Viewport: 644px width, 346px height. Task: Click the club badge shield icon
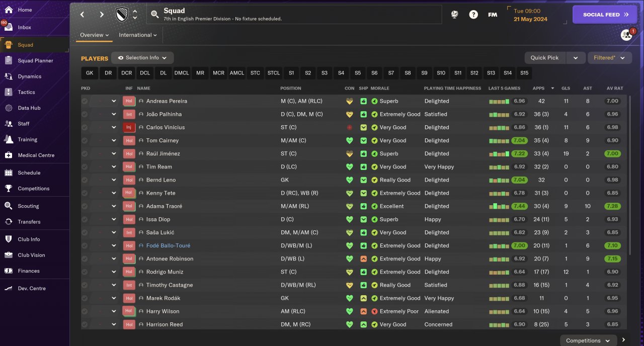pos(122,15)
